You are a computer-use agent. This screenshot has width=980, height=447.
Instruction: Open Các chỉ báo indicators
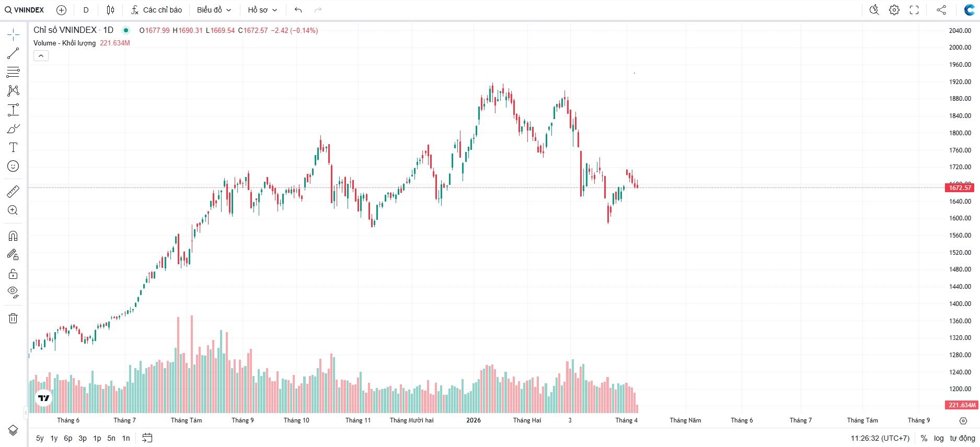(x=157, y=10)
